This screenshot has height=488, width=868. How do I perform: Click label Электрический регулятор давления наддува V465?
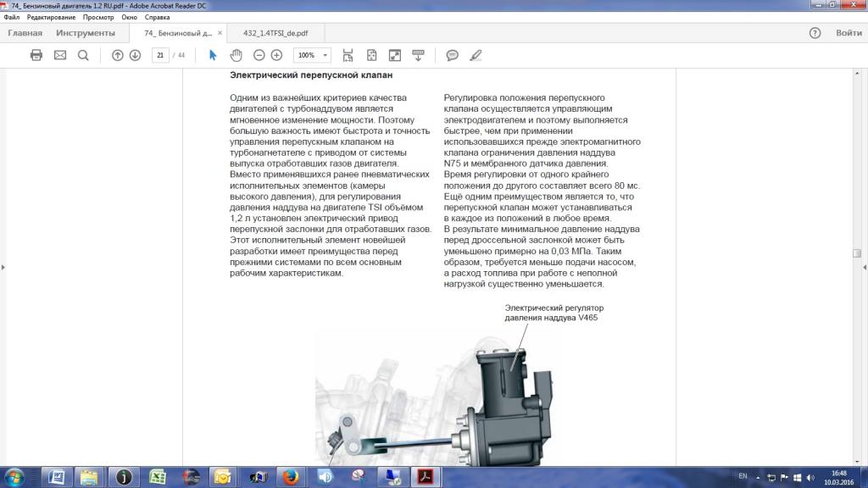pyautogui.click(x=554, y=313)
